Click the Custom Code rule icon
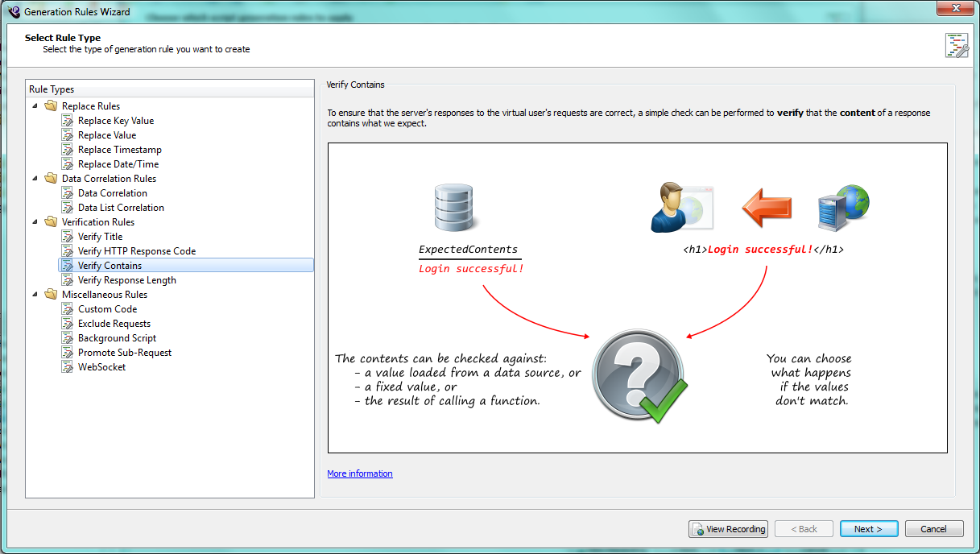Image resolution: width=980 pixels, height=554 pixels. [x=68, y=309]
